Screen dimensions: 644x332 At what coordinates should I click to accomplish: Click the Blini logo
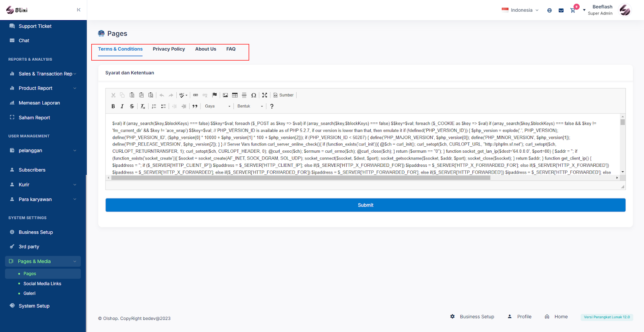point(17,10)
